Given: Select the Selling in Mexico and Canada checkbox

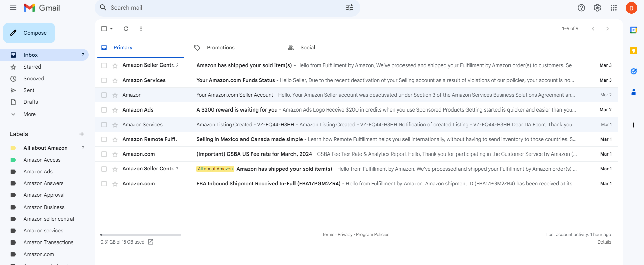Looking at the screenshot, I should tap(104, 139).
